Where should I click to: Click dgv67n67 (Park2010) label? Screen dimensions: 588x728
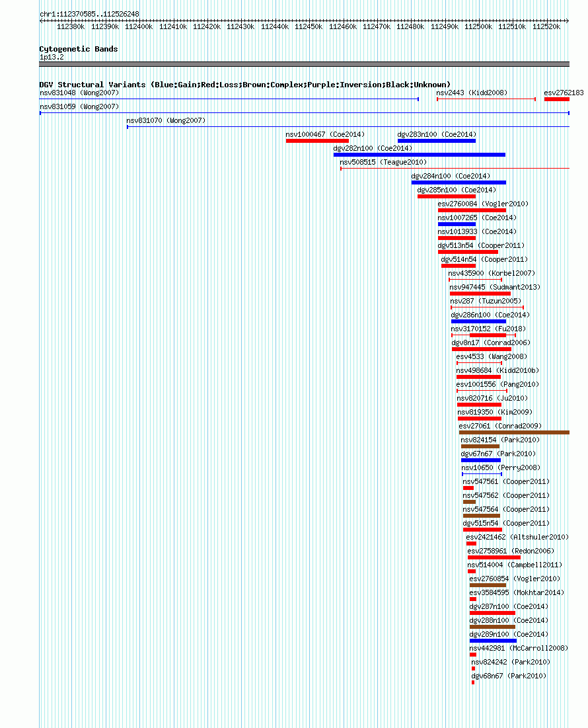(498, 454)
